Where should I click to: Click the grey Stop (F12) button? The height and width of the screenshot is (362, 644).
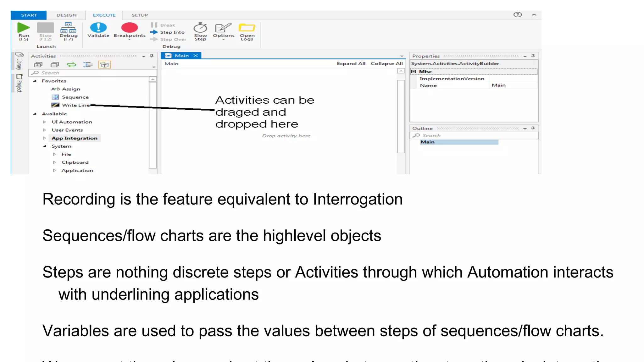click(45, 31)
